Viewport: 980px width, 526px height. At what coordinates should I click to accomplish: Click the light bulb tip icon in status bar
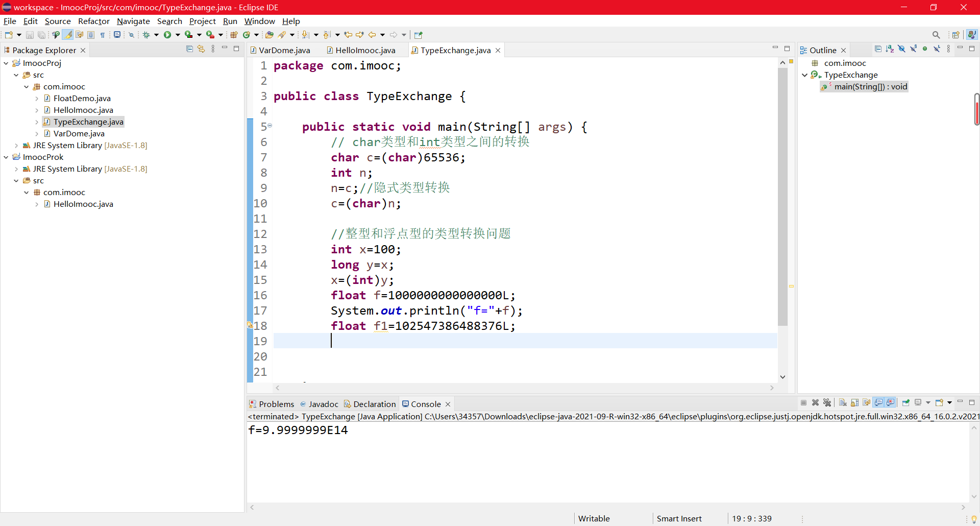click(x=974, y=519)
